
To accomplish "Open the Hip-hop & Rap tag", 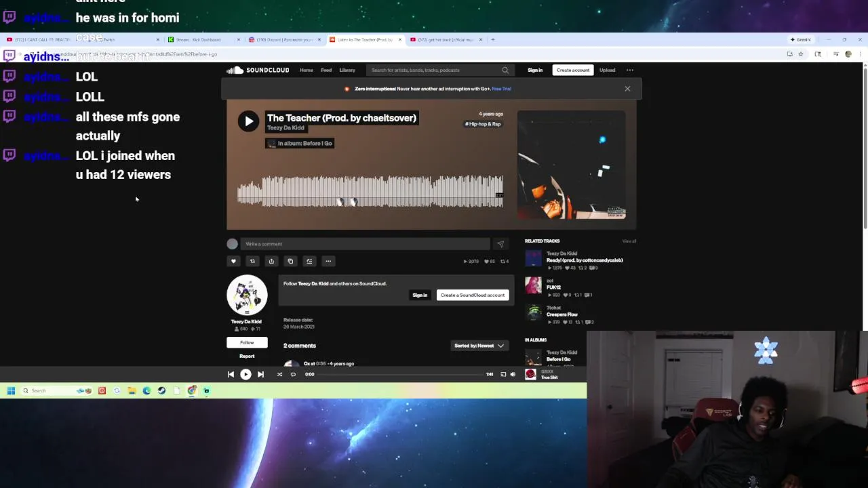I will 483,124.
